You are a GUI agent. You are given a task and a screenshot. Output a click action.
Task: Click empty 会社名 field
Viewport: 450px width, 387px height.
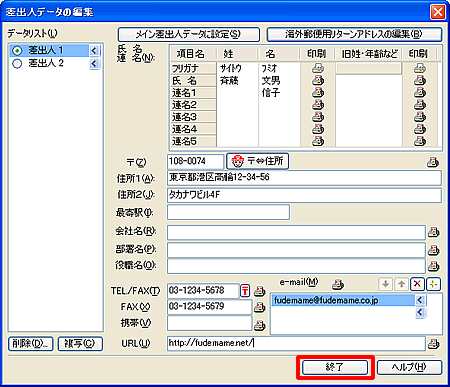point(296,233)
